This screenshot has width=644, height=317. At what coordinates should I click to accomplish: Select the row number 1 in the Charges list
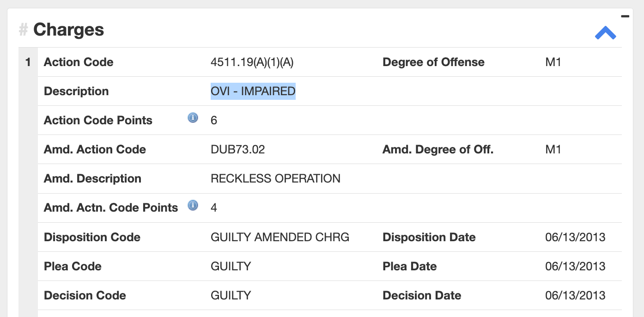tap(27, 62)
